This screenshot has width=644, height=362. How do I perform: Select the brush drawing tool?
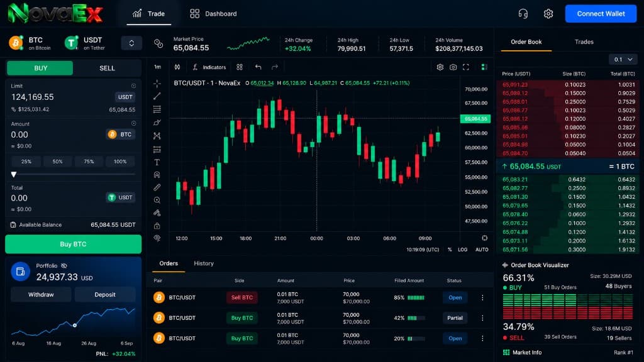click(157, 123)
